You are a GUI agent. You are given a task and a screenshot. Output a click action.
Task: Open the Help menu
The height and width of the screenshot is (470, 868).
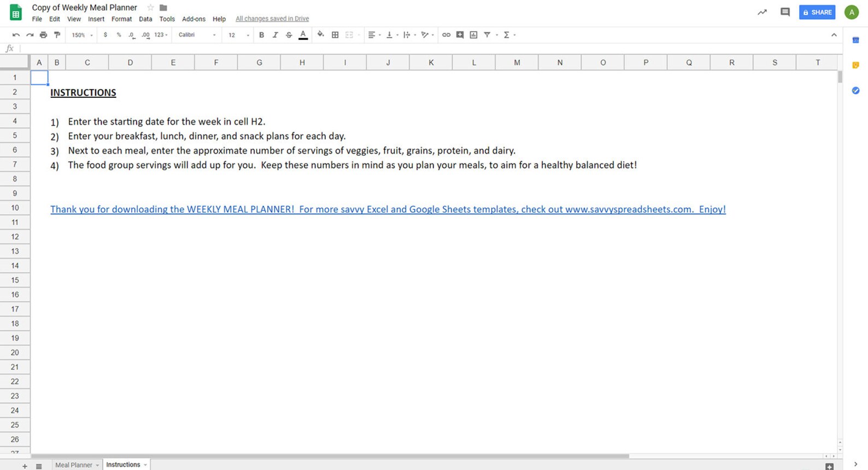(x=219, y=19)
